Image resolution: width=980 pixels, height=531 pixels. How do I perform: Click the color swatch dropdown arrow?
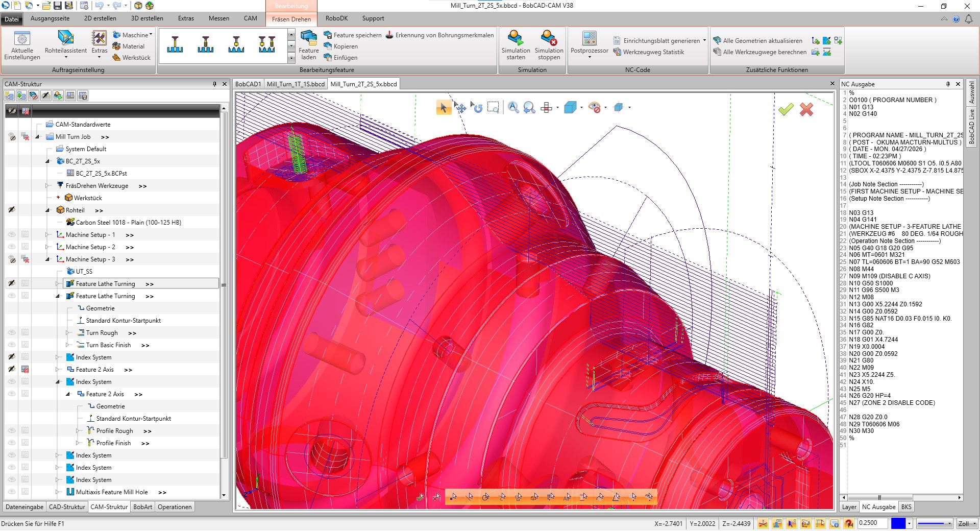(x=909, y=524)
